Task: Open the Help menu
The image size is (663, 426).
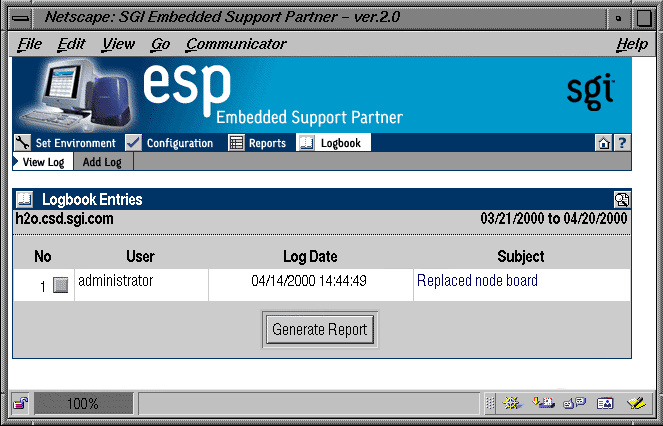Action: (632, 44)
